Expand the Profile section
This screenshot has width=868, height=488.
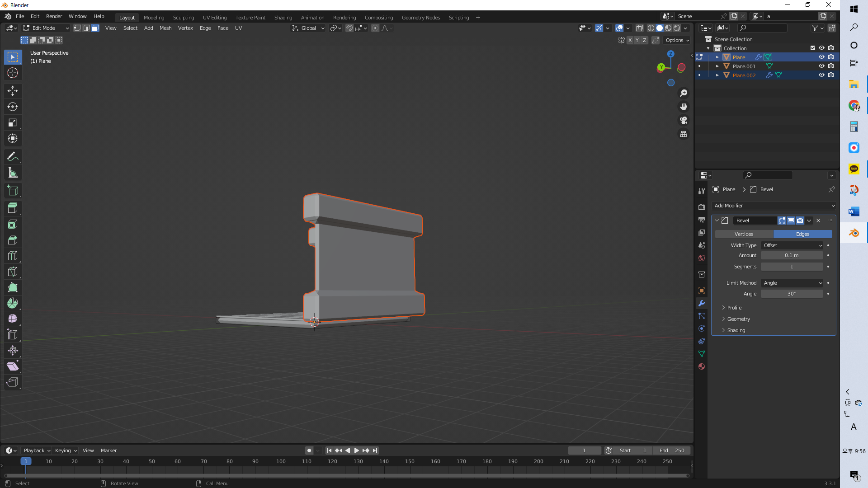[x=734, y=308]
